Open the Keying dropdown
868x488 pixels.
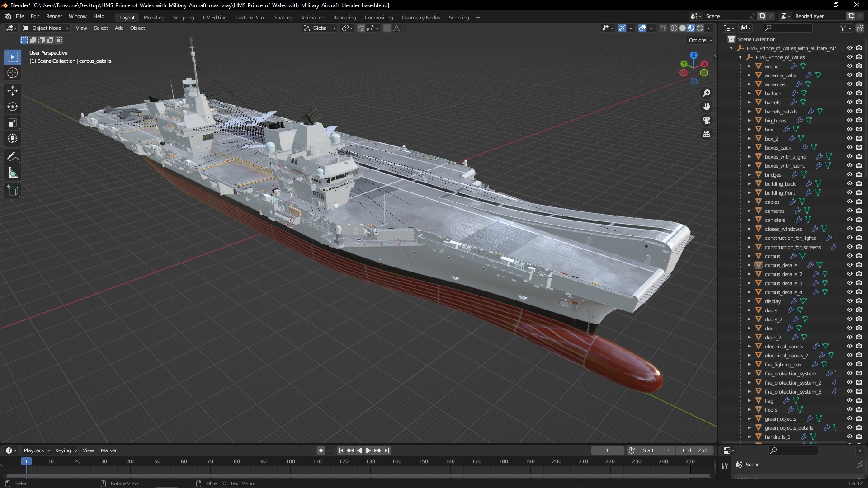pos(66,450)
